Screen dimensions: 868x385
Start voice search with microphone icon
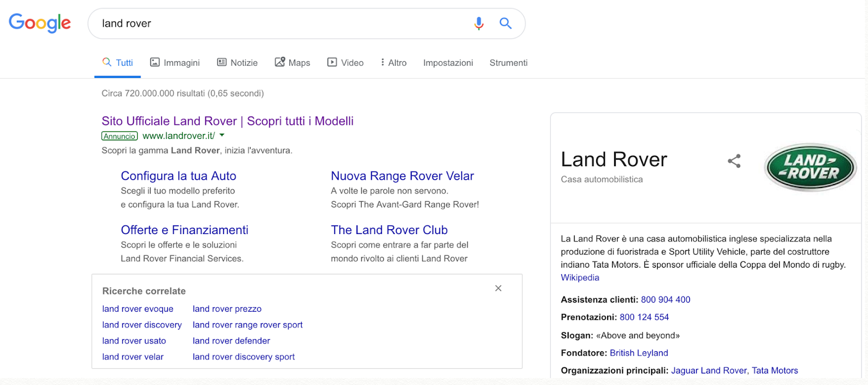coord(478,23)
